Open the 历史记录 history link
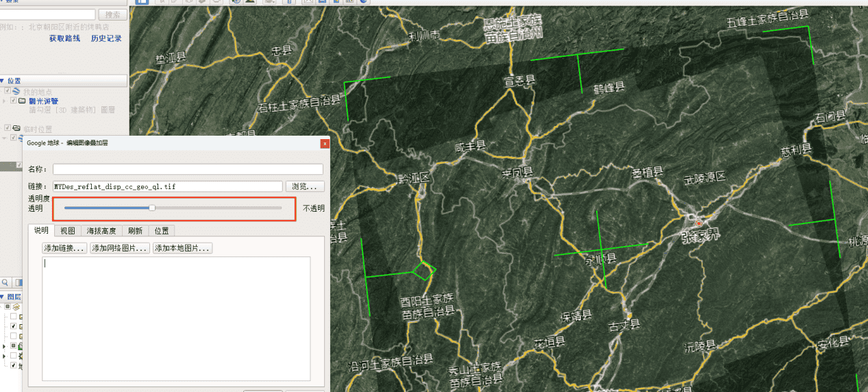Image resolution: width=868 pixels, height=392 pixels. (x=106, y=38)
